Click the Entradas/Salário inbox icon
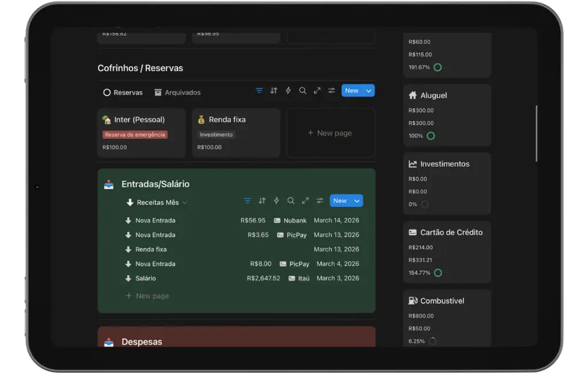Screen dimensions: 588x373 tap(109, 184)
